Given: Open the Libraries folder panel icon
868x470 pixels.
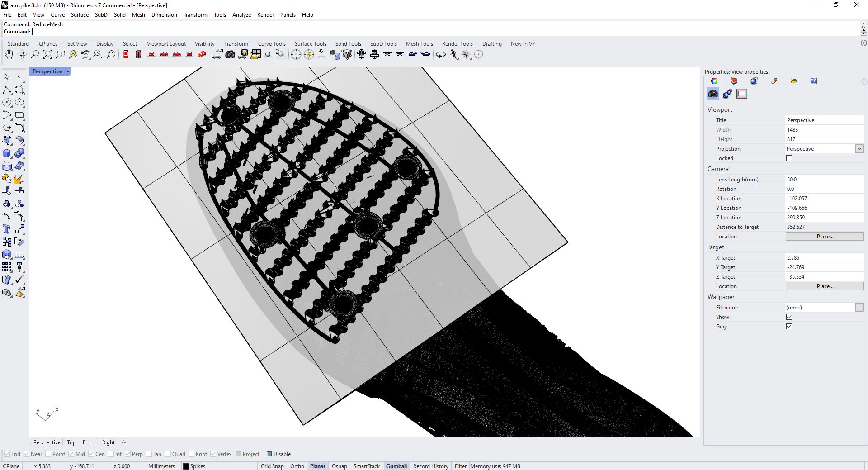Looking at the screenshot, I should pos(793,81).
